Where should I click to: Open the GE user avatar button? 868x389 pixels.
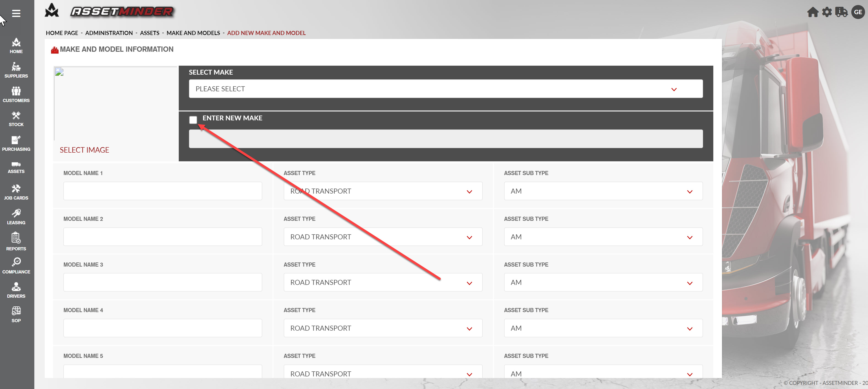point(858,12)
